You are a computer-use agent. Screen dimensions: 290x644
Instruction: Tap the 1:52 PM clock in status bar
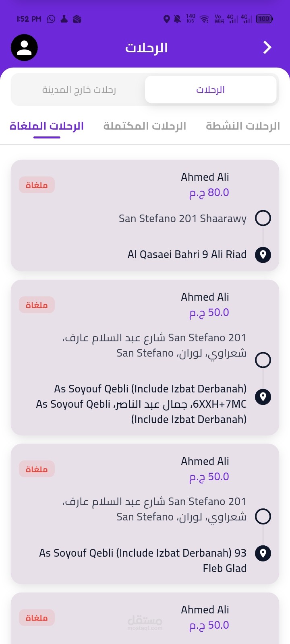[x=29, y=19]
